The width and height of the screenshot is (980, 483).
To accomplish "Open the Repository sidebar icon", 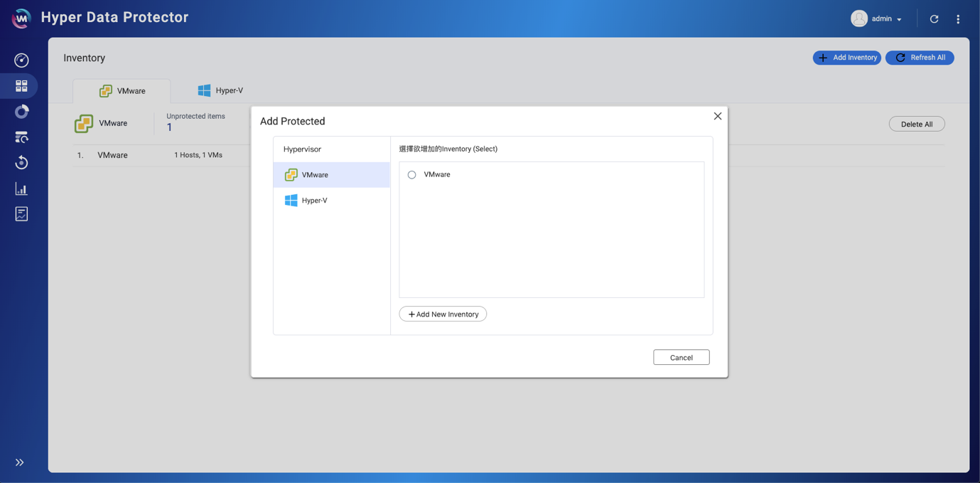I will [x=21, y=112].
